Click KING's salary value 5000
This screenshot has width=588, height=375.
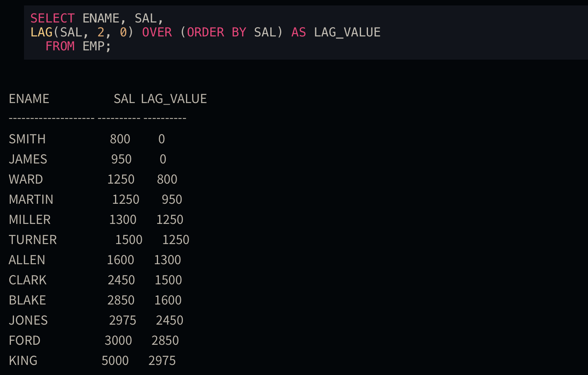pyautogui.click(x=115, y=361)
